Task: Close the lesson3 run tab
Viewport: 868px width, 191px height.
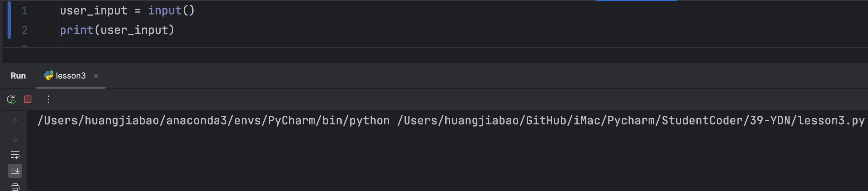Action: point(96,76)
